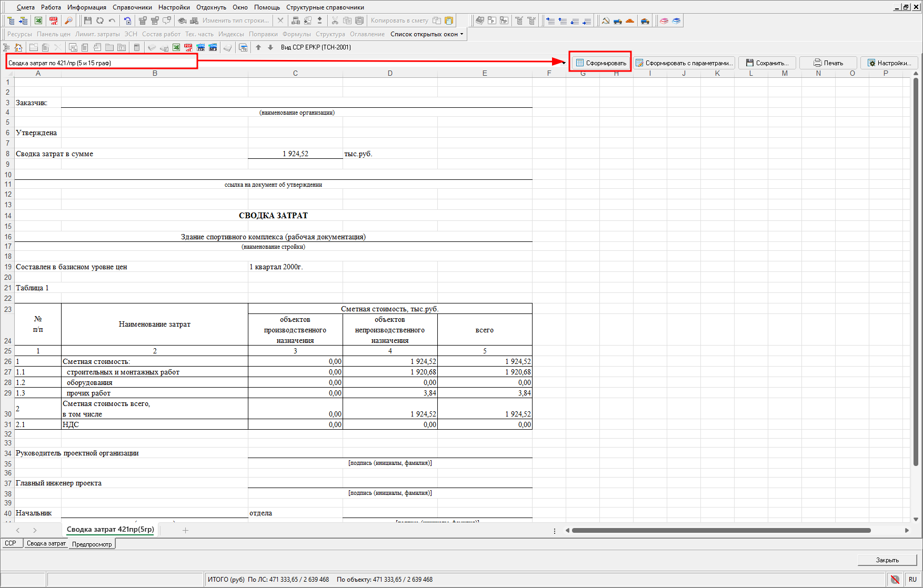Click the Настройки... button at right
This screenshot has width=923, height=588.
[889, 63]
